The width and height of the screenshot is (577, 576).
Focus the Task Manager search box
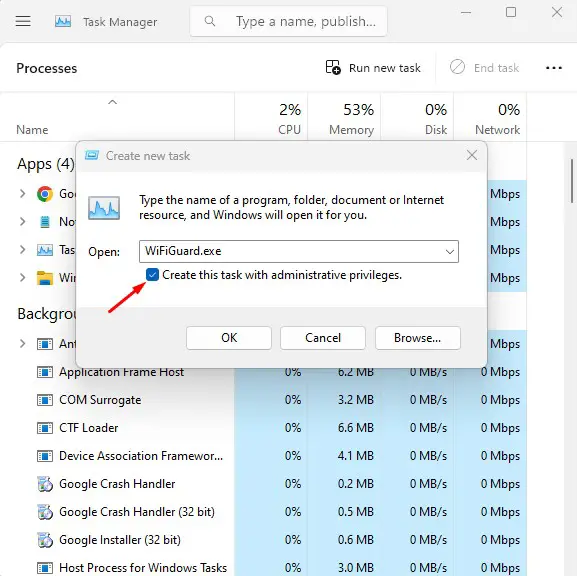point(288,21)
